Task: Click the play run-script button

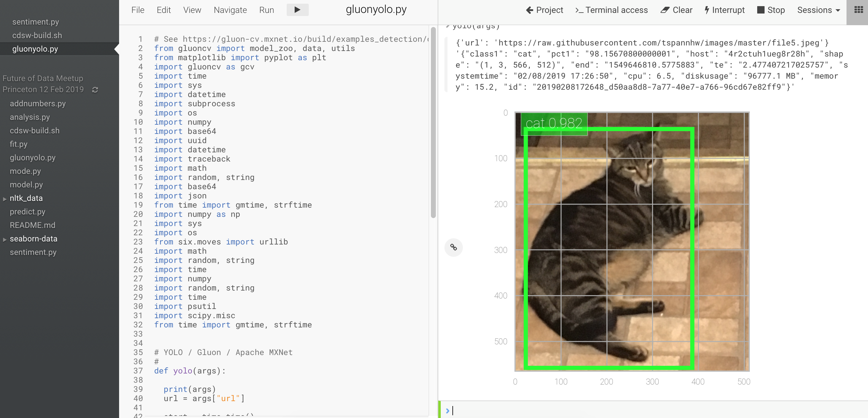Action: point(297,10)
